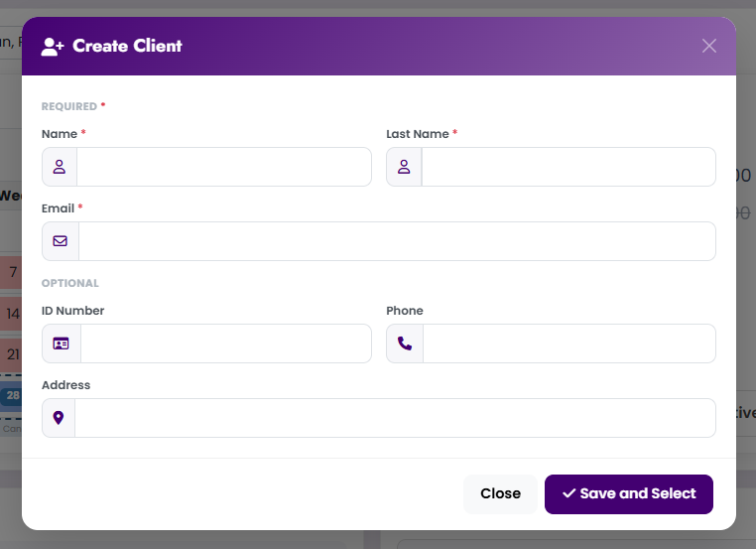Click the ID card icon
This screenshot has height=549, width=756.
tap(61, 343)
